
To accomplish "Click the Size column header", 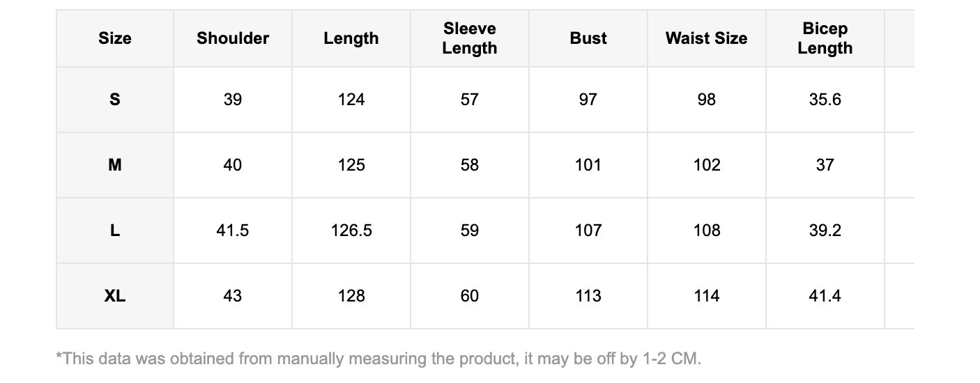I will (x=115, y=38).
